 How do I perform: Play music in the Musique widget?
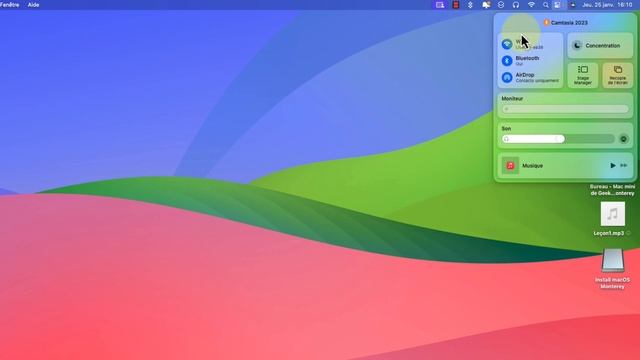613,165
